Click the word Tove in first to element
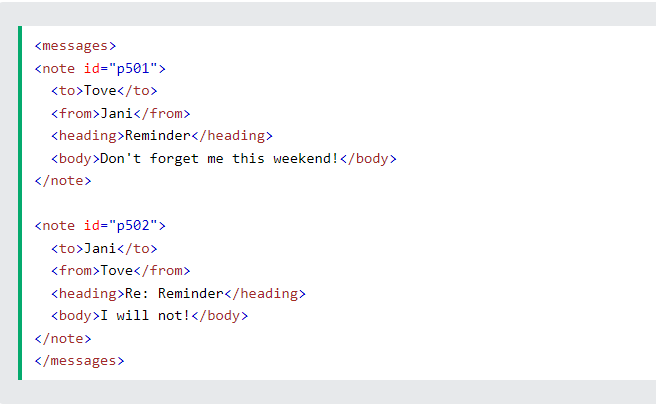Image resolution: width=656 pixels, height=406 pixels. (x=100, y=90)
